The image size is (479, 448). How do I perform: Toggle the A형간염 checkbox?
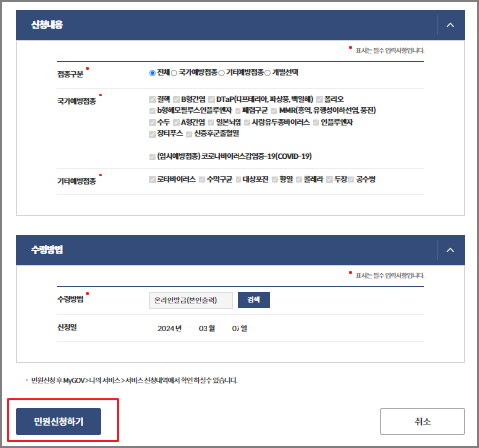[x=176, y=122]
